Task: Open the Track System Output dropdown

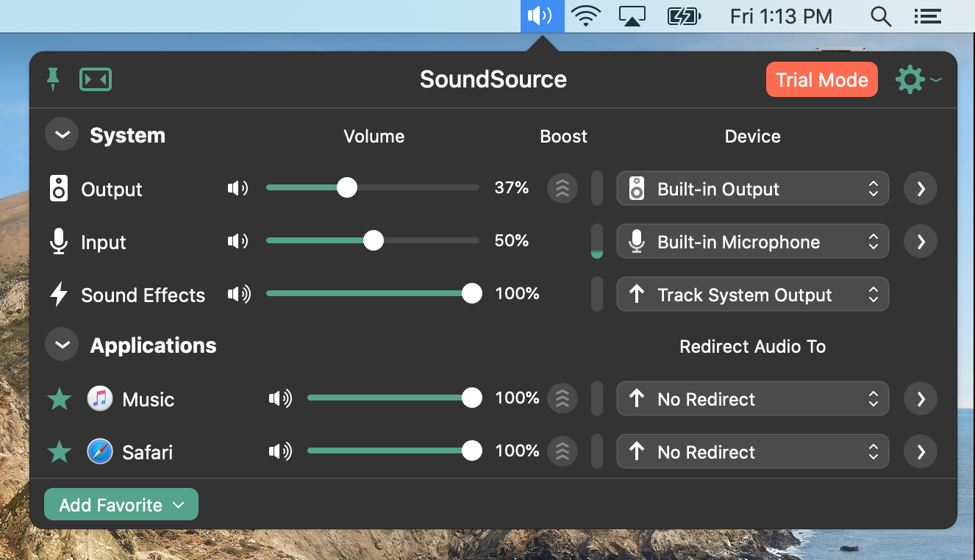Action: tap(752, 295)
